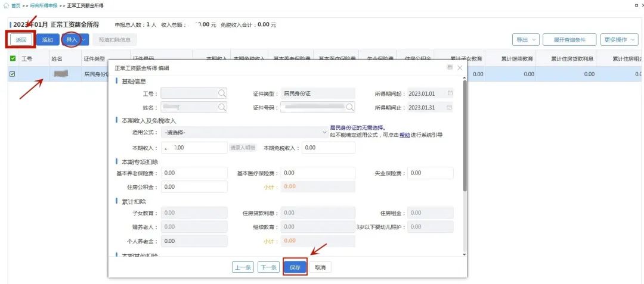644x284 pixels.
Task: Go to 综合所得申报 in breadcrumb
Action: [43, 5]
